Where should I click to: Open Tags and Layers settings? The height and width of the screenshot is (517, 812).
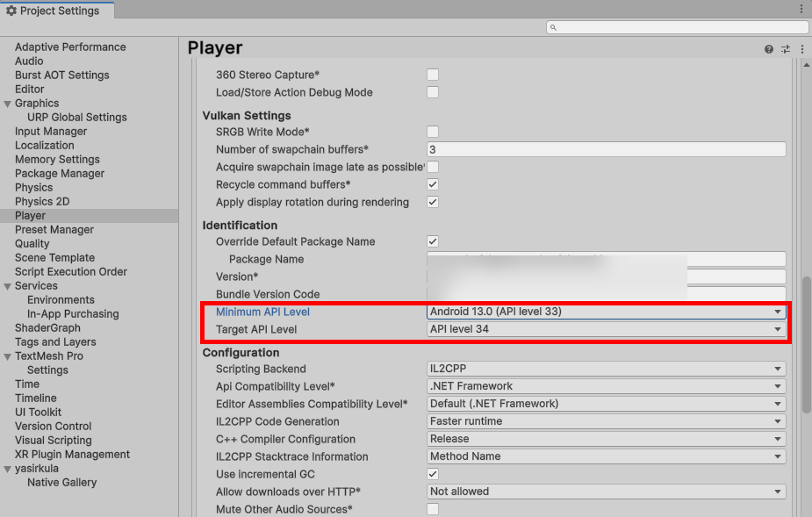coord(55,341)
